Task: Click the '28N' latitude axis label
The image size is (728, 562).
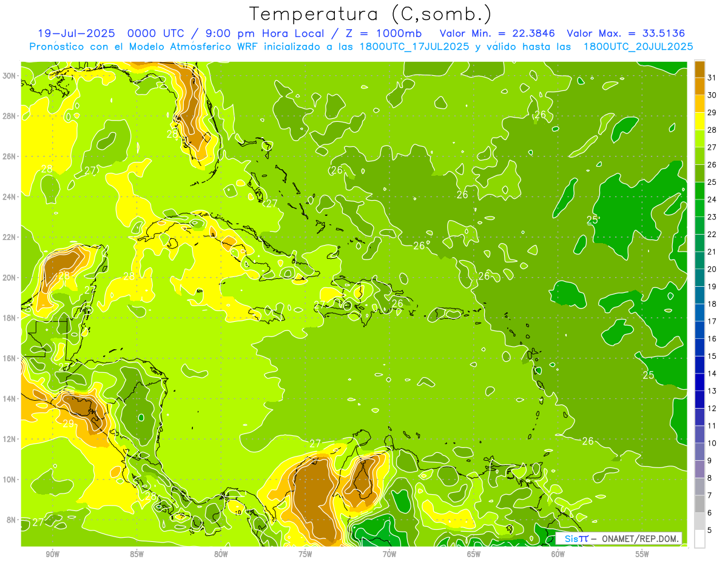Action: (10, 116)
